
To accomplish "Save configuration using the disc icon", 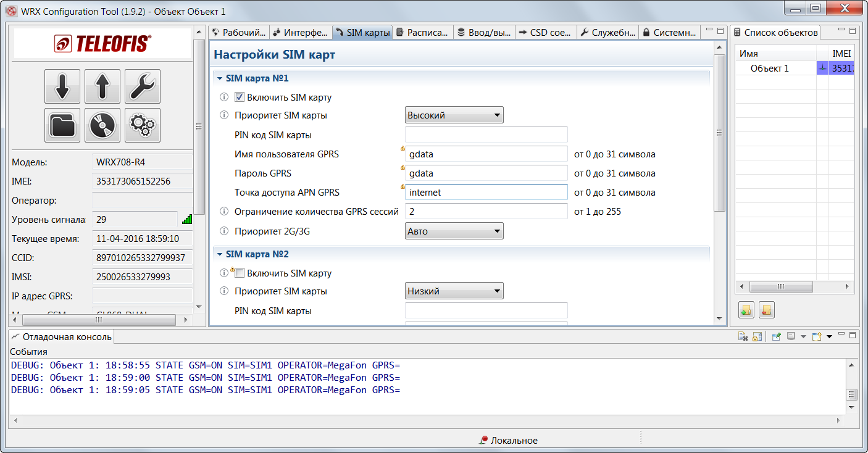I will (102, 125).
